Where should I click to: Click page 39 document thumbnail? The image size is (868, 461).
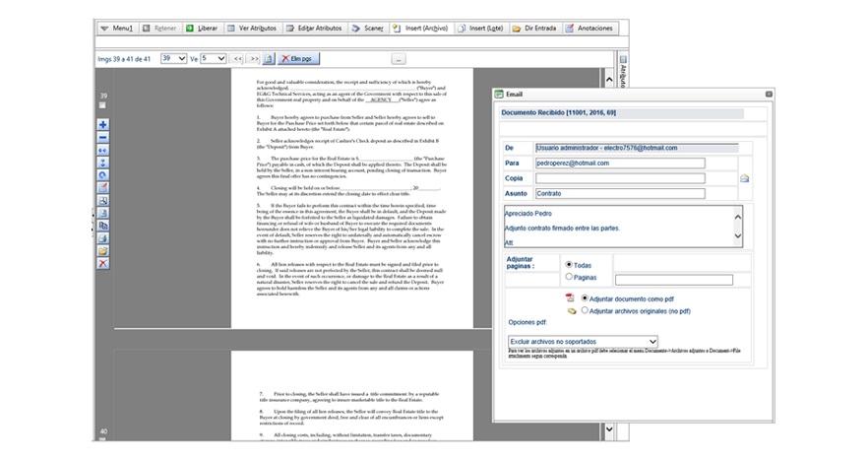coord(352,198)
